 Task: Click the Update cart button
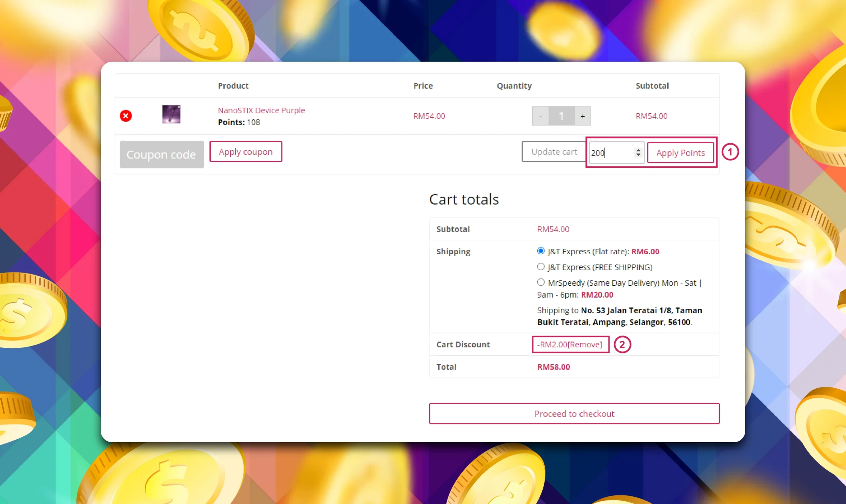(554, 152)
